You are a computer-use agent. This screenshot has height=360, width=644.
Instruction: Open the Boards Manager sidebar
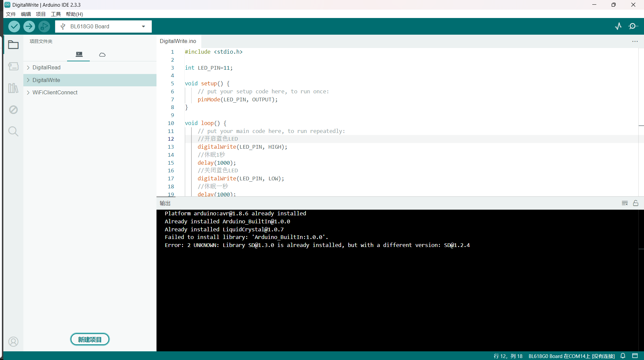pyautogui.click(x=13, y=66)
